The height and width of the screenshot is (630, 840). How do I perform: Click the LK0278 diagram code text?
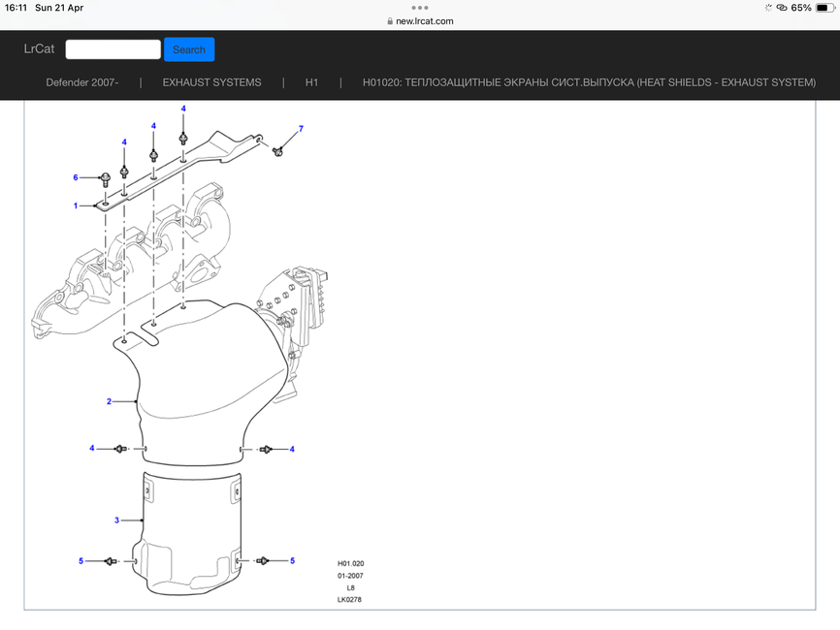coord(349,600)
